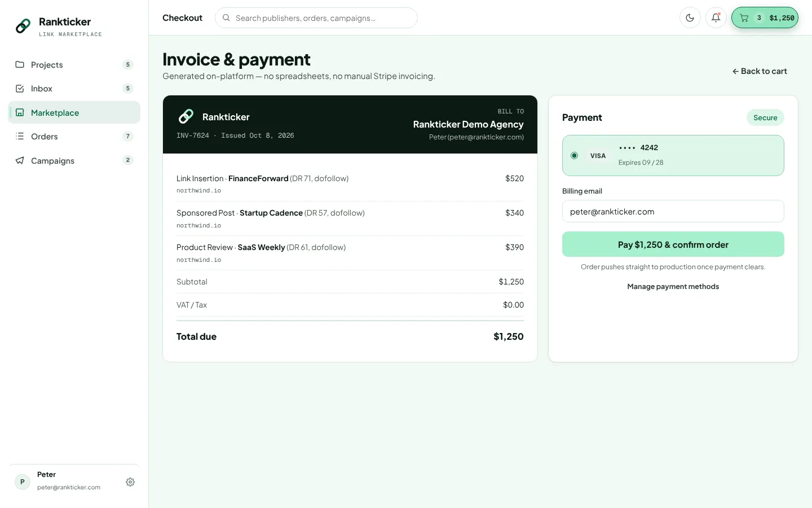Viewport: 812px width, 508px height.
Task: Click the VAT / Tax $0.00 value
Action: 513,305
